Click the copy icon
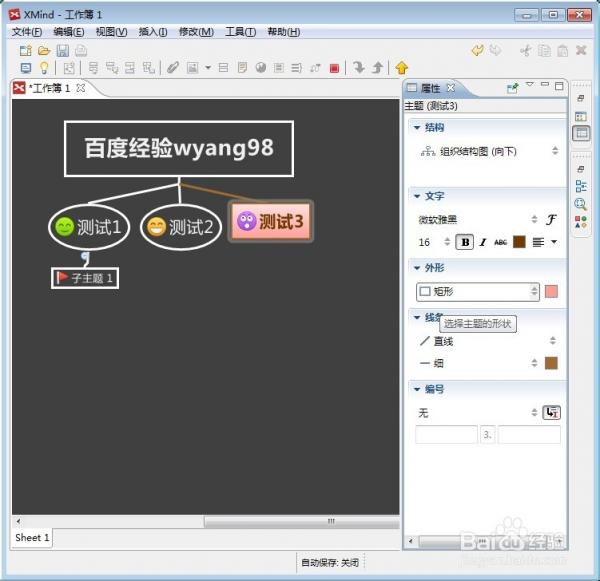This screenshot has width=600, height=581. point(544,51)
